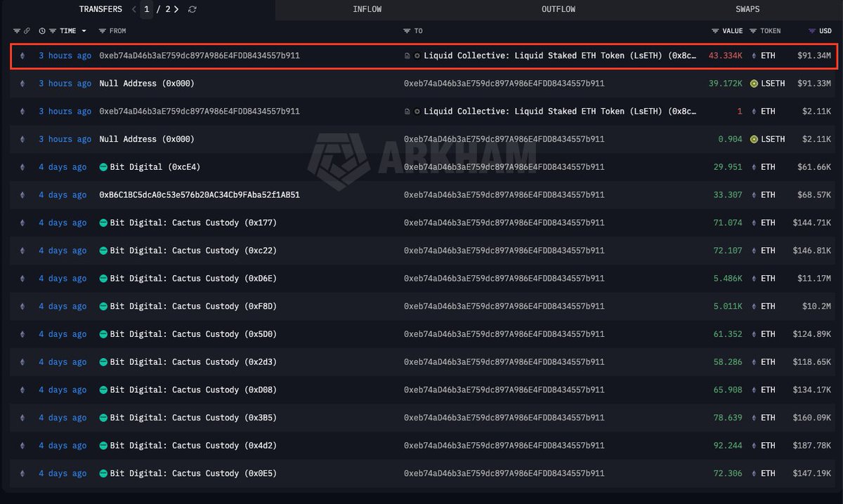Open the FROM column filter icon

pos(103,31)
